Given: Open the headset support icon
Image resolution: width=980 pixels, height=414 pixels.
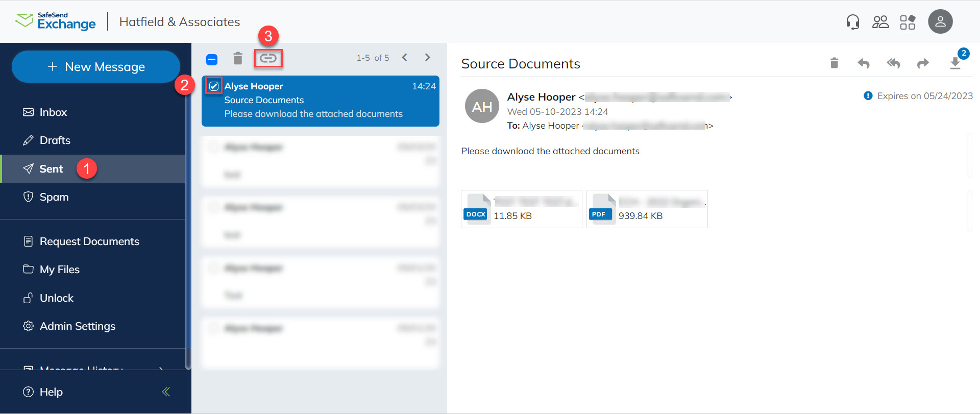Looking at the screenshot, I should tap(852, 22).
